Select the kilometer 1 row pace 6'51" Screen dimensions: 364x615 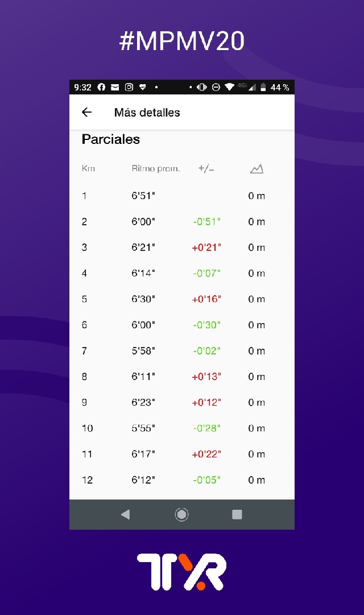tap(143, 196)
